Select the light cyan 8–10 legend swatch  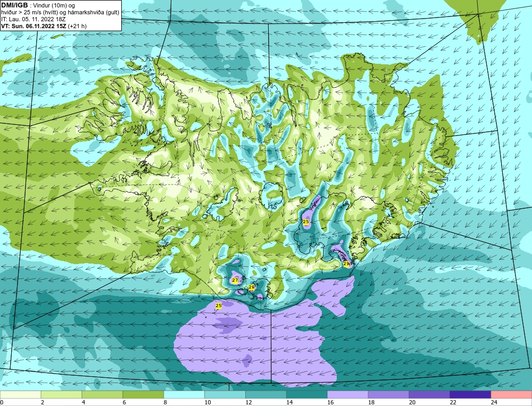[184, 395]
